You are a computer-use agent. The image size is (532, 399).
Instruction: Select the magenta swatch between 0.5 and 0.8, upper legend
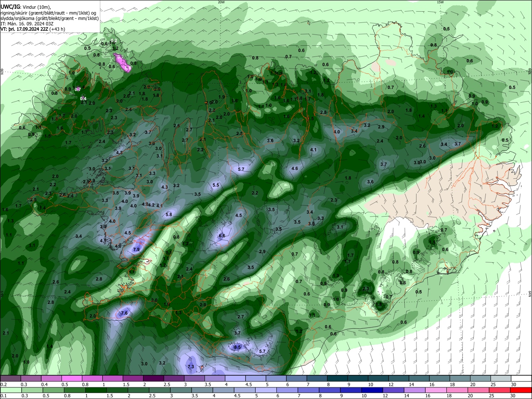point(71,378)
